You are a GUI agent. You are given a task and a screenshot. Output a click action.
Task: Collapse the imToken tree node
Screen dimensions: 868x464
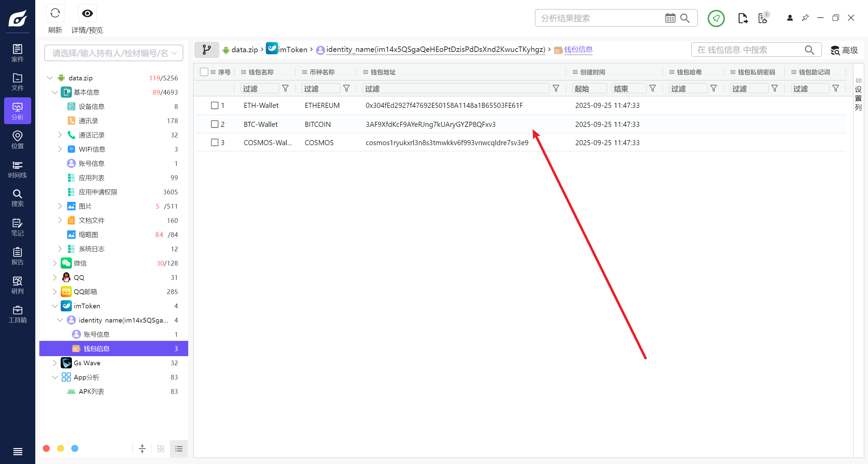pyautogui.click(x=55, y=306)
